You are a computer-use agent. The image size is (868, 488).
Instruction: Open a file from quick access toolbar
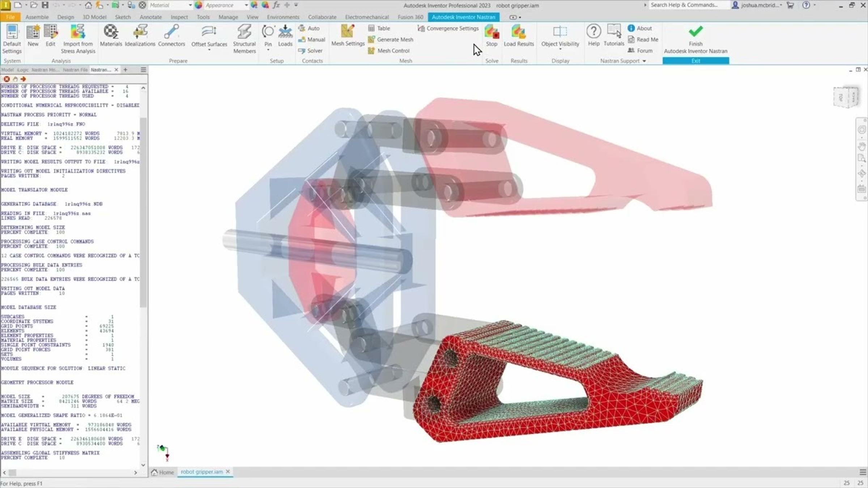pyautogui.click(x=34, y=5)
